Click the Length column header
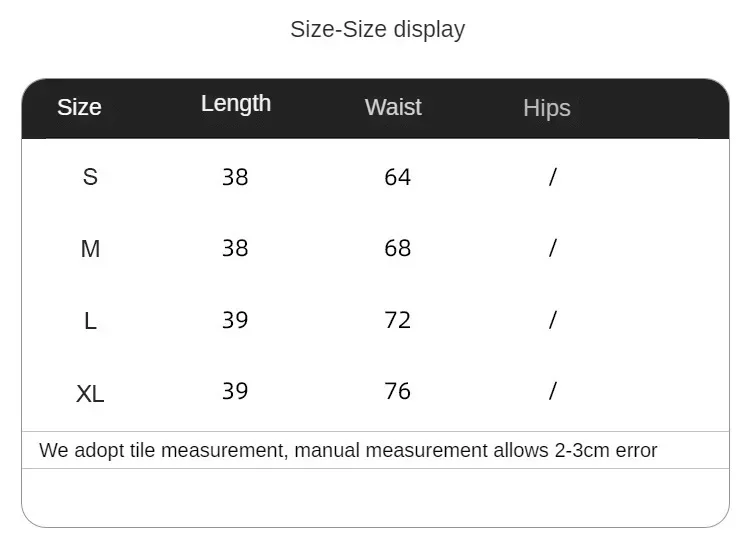 pyautogui.click(x=236, y=104)
